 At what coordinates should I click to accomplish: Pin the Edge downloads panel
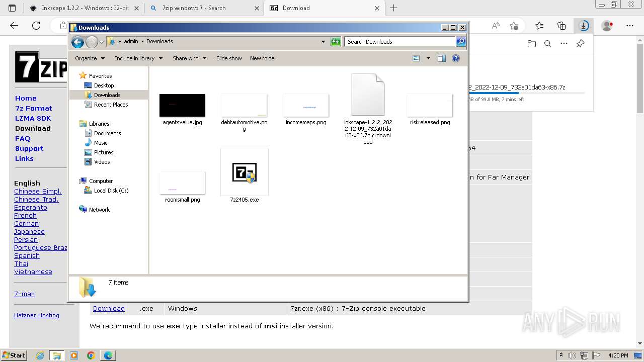point(580,44)
